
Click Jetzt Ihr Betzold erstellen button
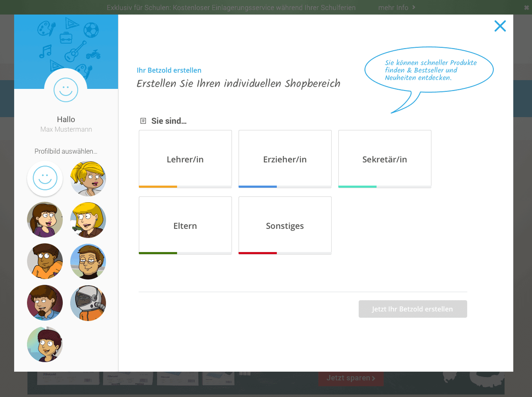pyautogui.click(x=413, y=309)
